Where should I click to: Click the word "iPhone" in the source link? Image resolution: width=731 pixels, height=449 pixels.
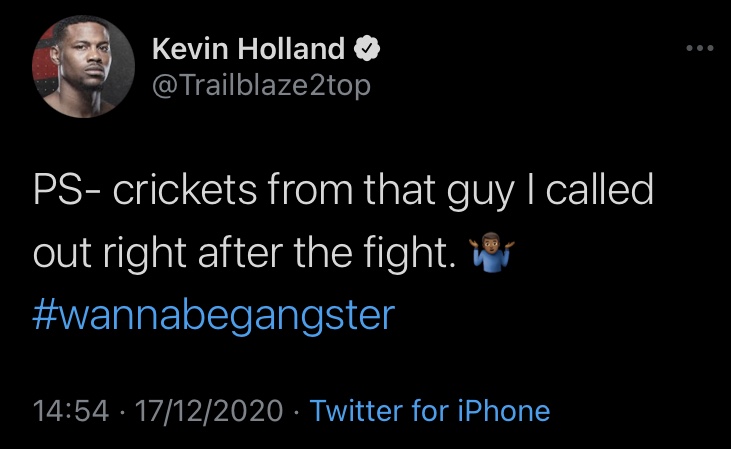504,411
